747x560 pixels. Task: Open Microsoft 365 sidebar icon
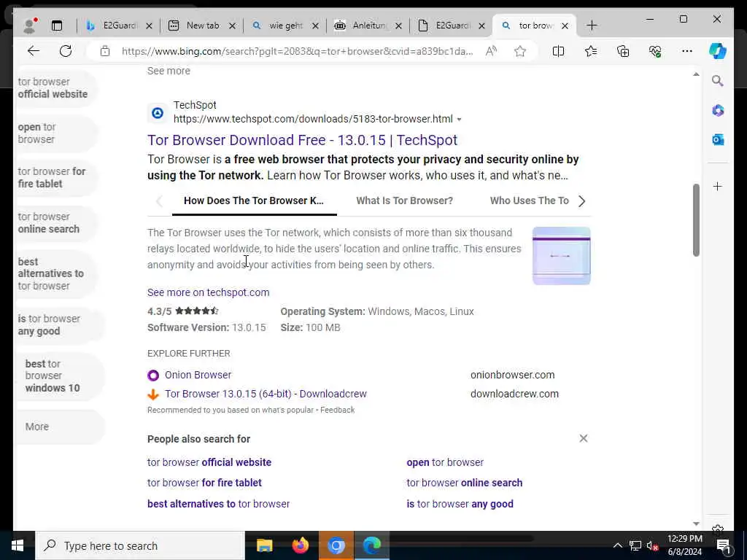coord(718,111)
